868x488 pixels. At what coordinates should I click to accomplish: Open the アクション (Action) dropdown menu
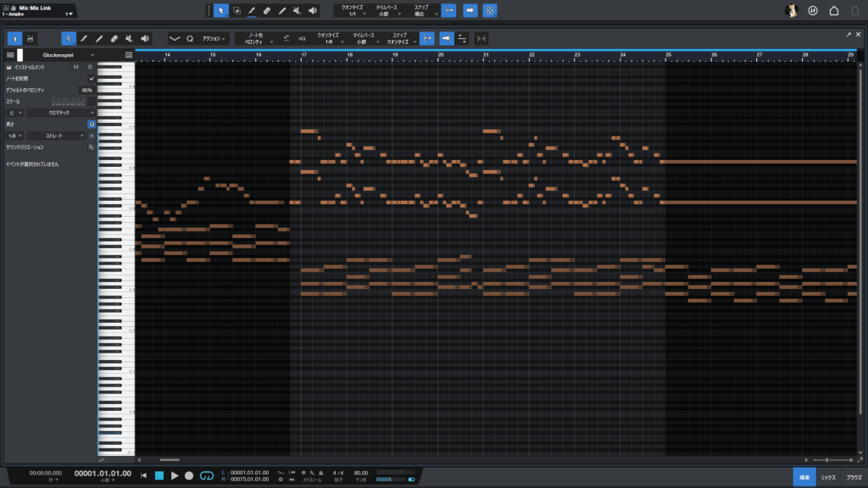coord(214,38)
